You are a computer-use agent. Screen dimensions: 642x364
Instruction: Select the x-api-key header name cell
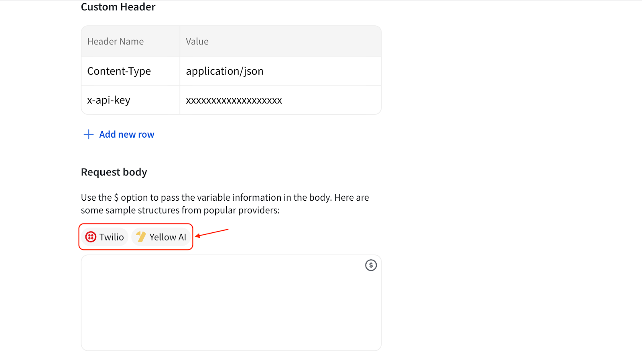pyautogui.click(x=109, y=100)
